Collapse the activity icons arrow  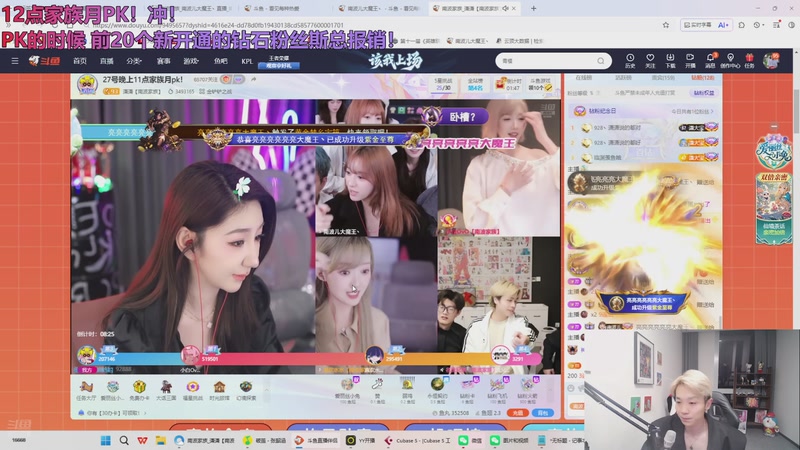[x=266, y=390]
